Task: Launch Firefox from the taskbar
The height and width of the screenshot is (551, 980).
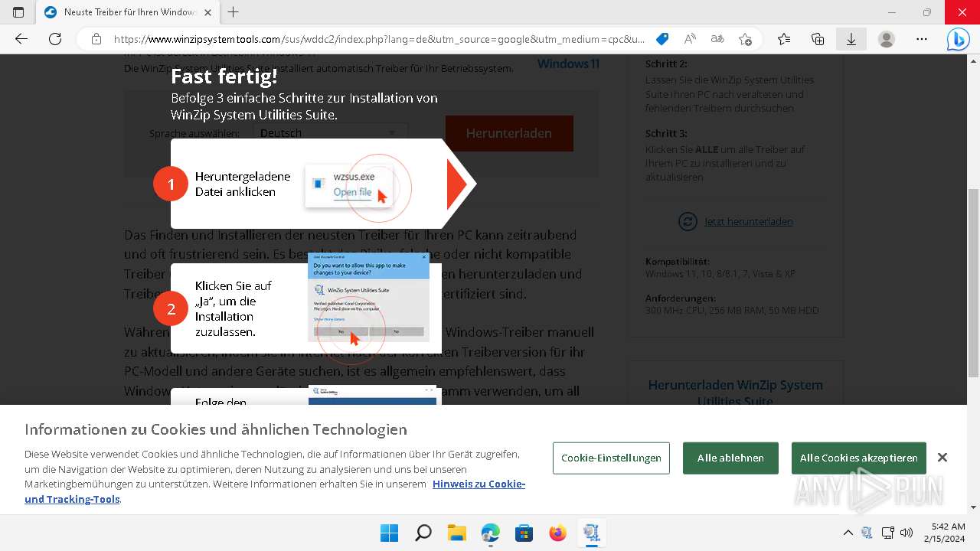Action: click(557, 533)
